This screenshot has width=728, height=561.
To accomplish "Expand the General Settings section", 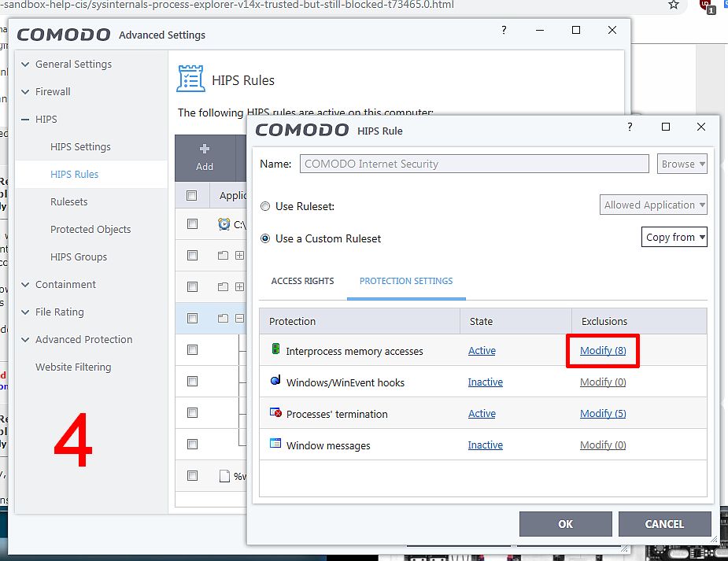I will [25, 64].
